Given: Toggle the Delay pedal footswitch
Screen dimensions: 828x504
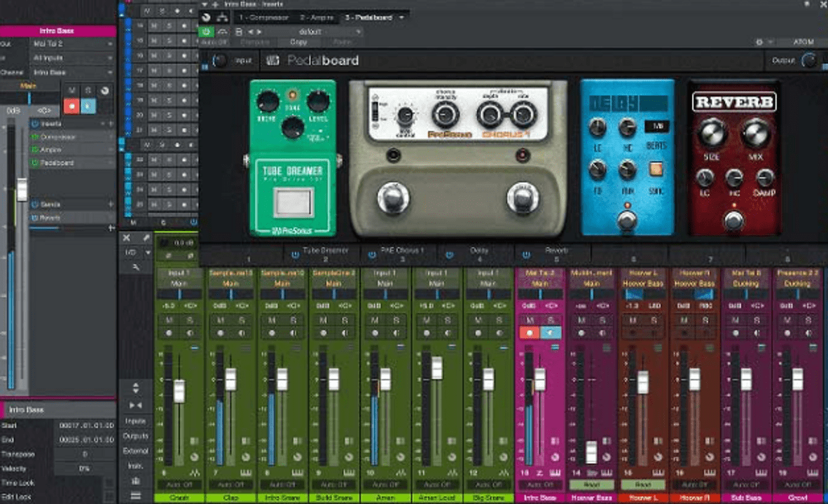Looking at the screenshot, I should (627, 220).
